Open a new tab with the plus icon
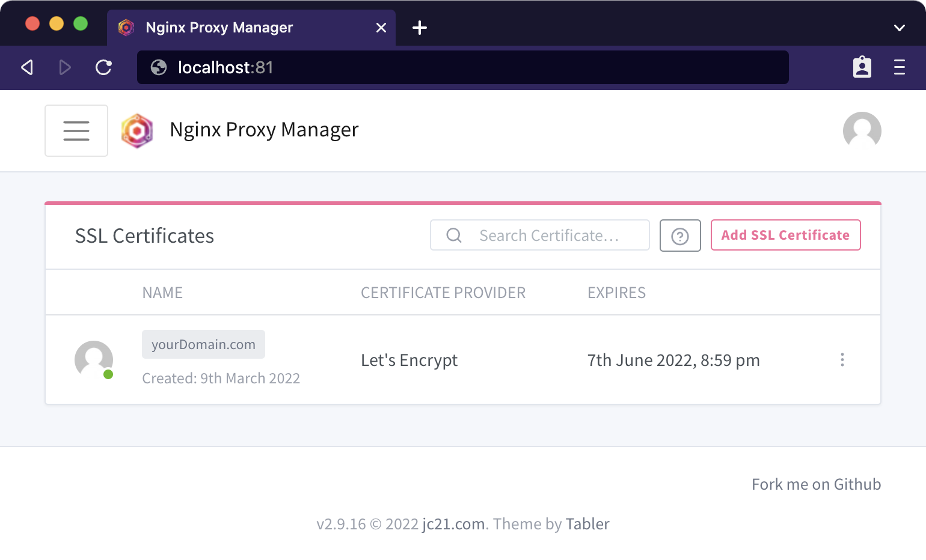 (x=420, y=28)
